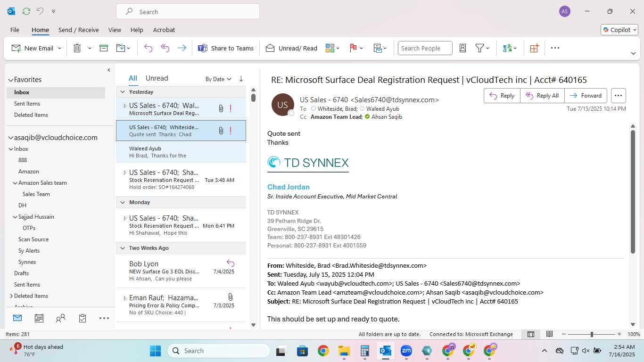This screenshot has width=644, height=362.
Task: Click Reply All button in reading pane
Action: click(542, 96)
